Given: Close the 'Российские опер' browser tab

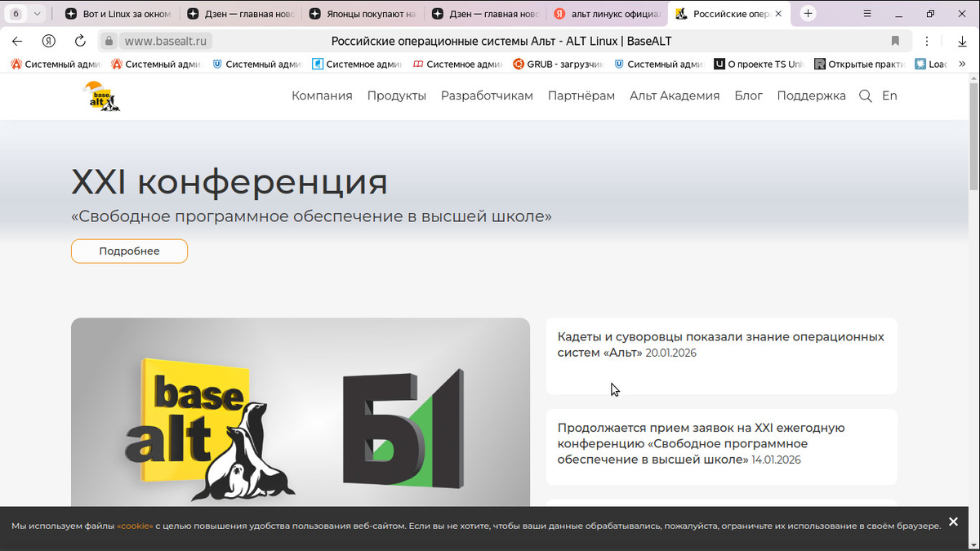Looking at the screenshot, I should [x=778, y=14].
